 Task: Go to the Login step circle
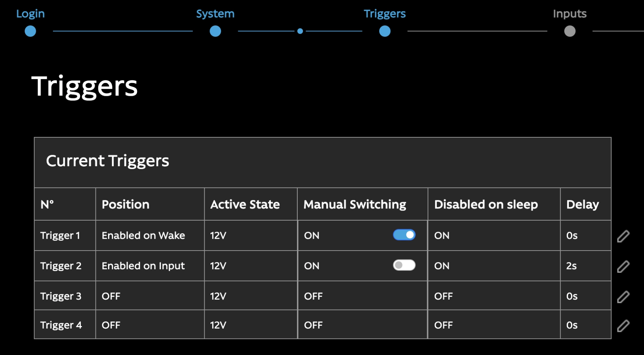30,31
